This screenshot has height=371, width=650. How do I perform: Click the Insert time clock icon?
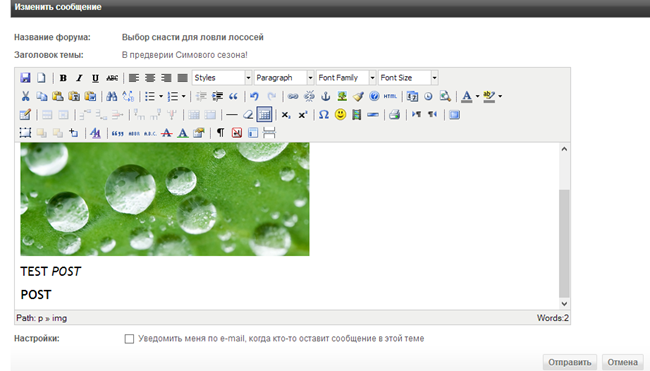tap(428, 96)
